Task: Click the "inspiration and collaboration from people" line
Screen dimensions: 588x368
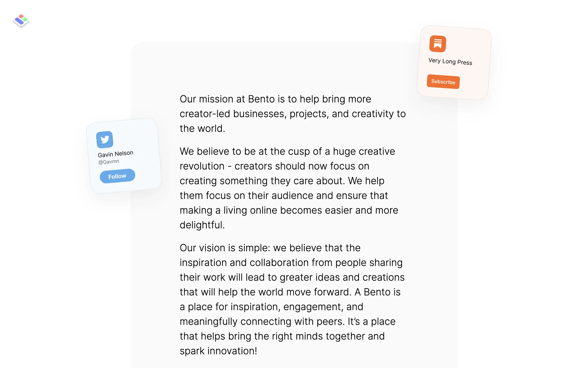Action: tap(291, 263)
